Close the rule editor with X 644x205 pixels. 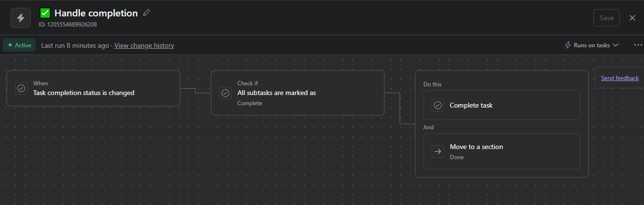[632, 18]
